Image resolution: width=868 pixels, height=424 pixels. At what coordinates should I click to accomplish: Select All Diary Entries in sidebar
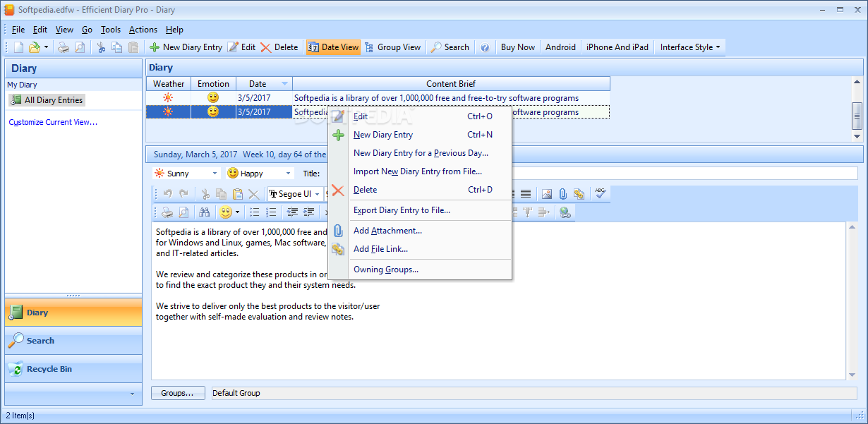pos(47,100)
